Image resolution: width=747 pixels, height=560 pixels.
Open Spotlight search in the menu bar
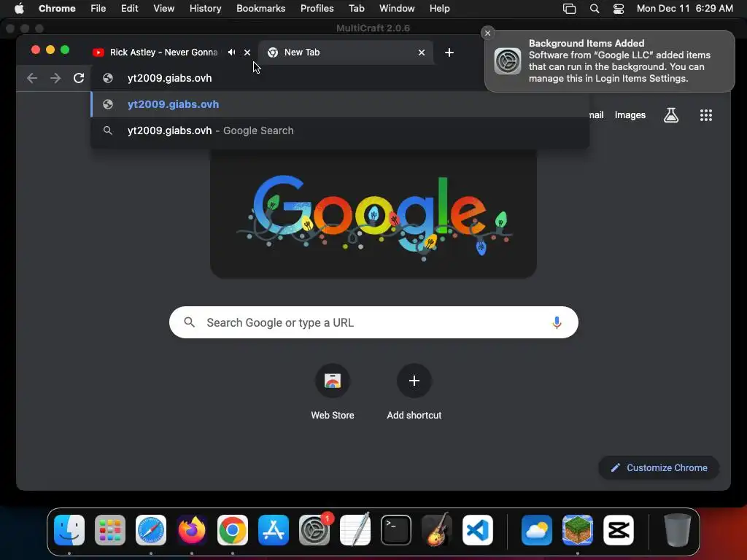pyautogui.click(x=594, y=8)
